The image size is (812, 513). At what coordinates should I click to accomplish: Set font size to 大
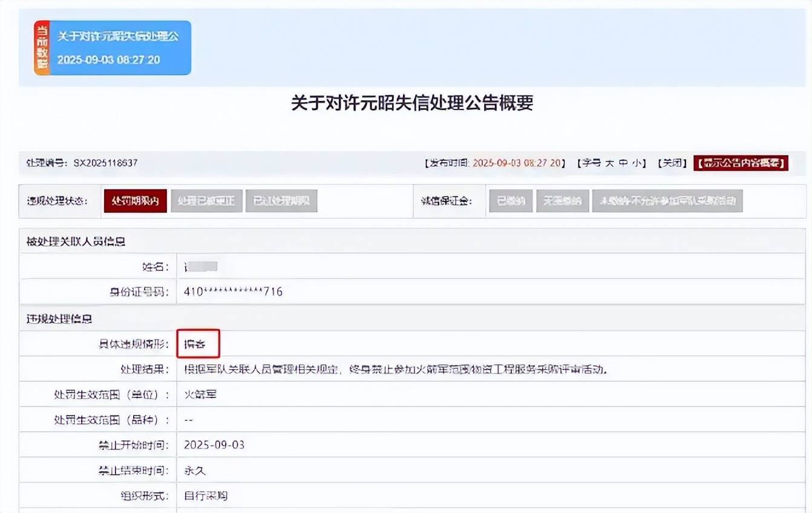(x=609, y=163)
